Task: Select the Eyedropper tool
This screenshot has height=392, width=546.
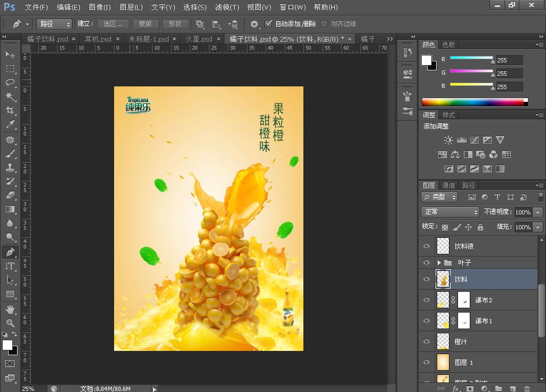Action: click(x=10, y=125)
